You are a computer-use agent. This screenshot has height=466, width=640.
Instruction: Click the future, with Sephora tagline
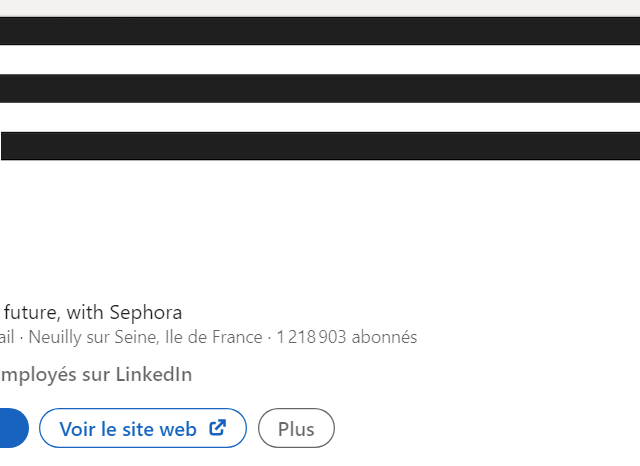pos(93,313)
